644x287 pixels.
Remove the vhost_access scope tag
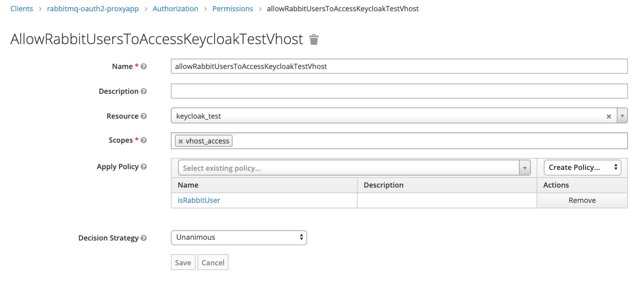click(x=180, y=141)
